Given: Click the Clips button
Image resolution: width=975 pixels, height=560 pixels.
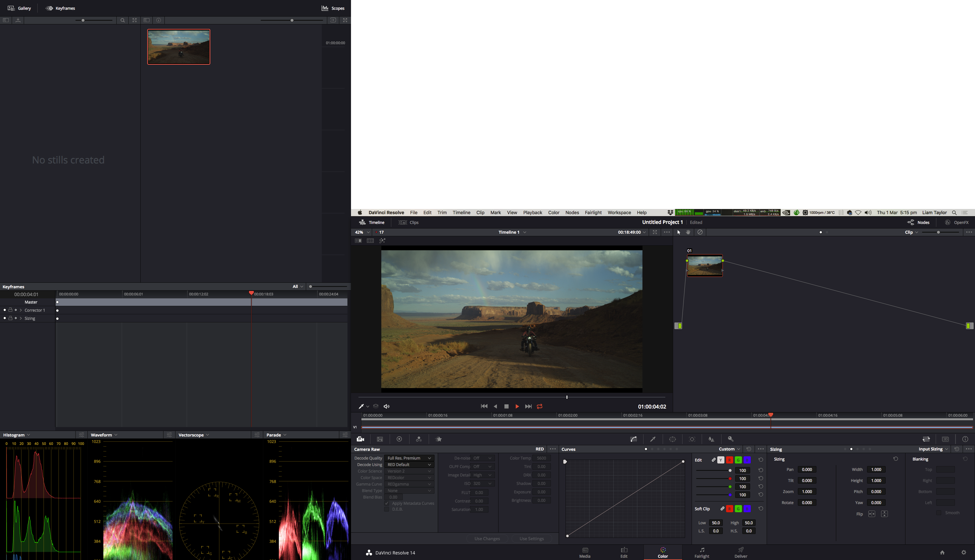Looking at the screenshot, I should coord(409,222).
